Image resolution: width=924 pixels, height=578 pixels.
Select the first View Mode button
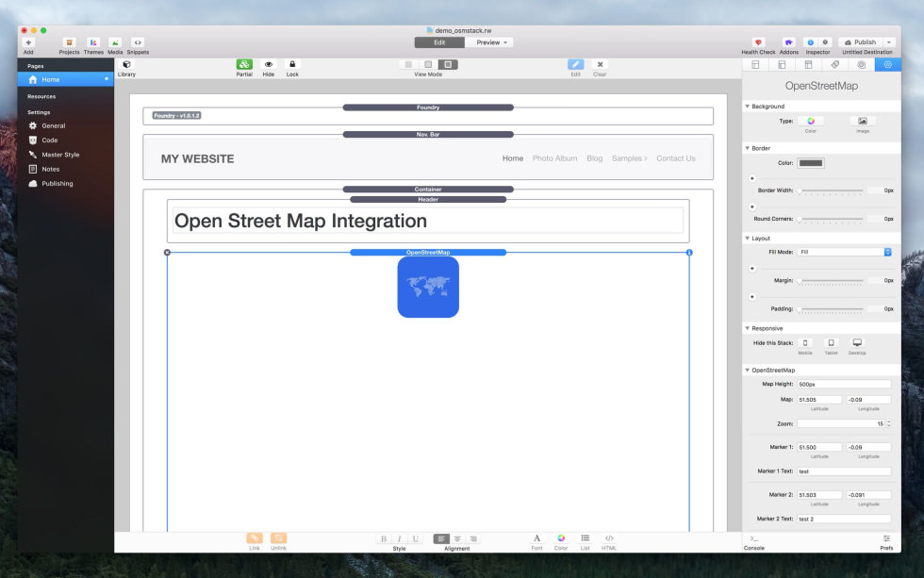(x=408, y=64)
